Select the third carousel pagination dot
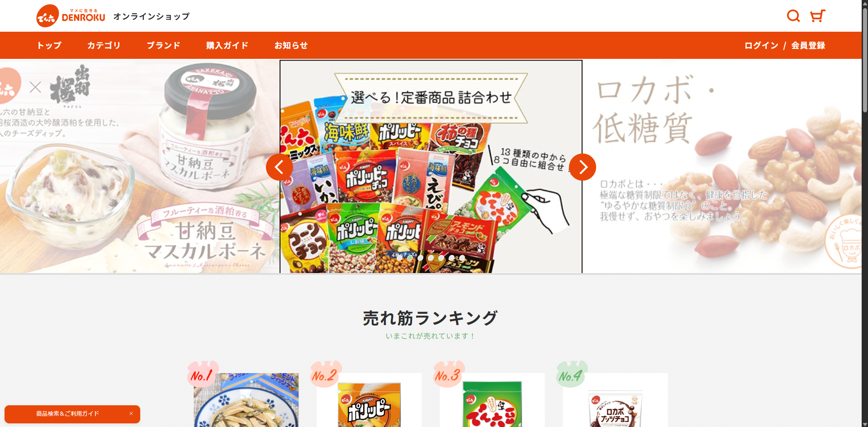 point(421,258)
